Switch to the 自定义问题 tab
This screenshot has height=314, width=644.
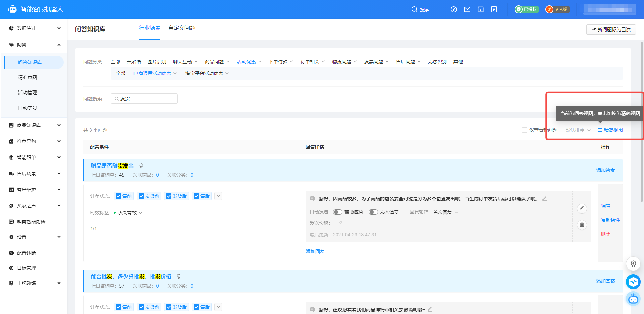point(182,28)
